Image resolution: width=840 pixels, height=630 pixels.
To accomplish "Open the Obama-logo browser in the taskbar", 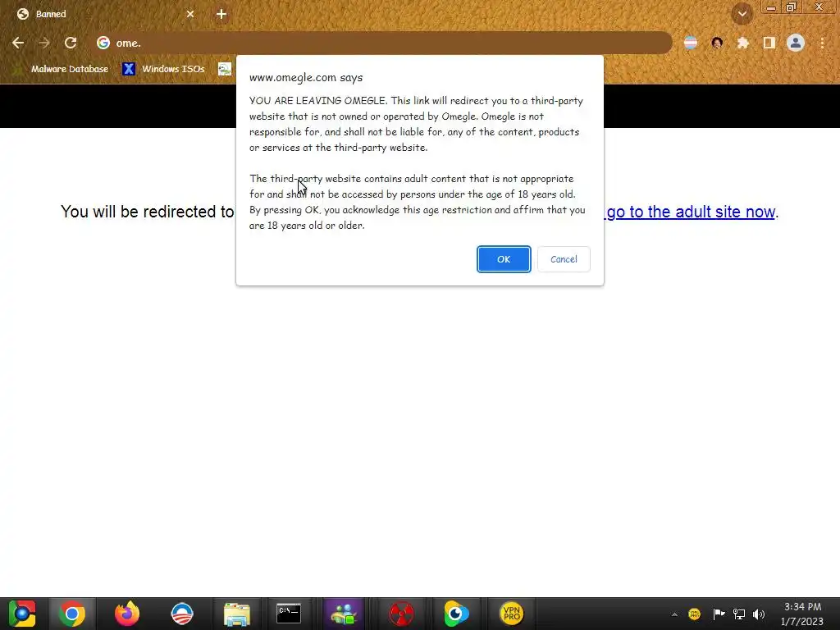I will (x=182, y=614).
